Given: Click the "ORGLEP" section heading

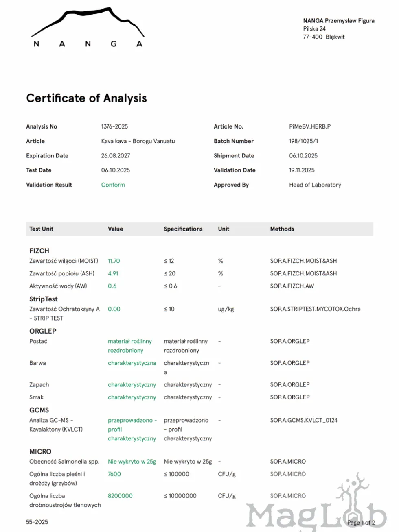Looking at the screenshot, I should tap(43, 331).
